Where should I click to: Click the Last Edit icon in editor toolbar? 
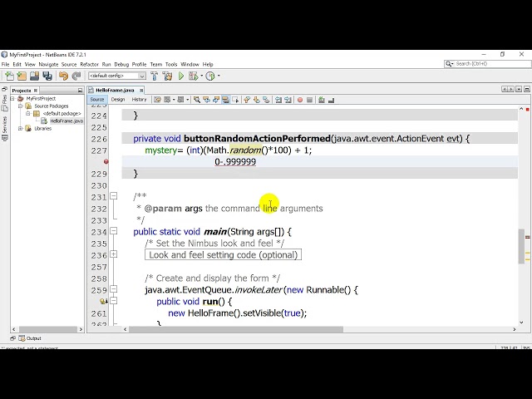click(157, 100)
